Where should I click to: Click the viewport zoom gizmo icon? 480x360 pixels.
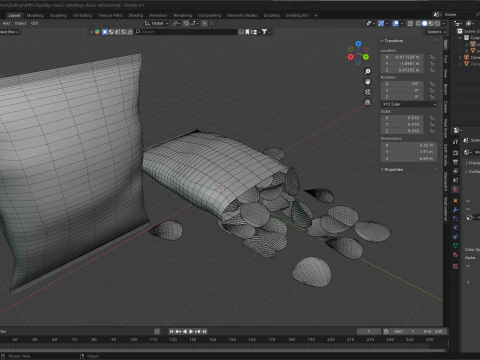[x=368, y=71]
